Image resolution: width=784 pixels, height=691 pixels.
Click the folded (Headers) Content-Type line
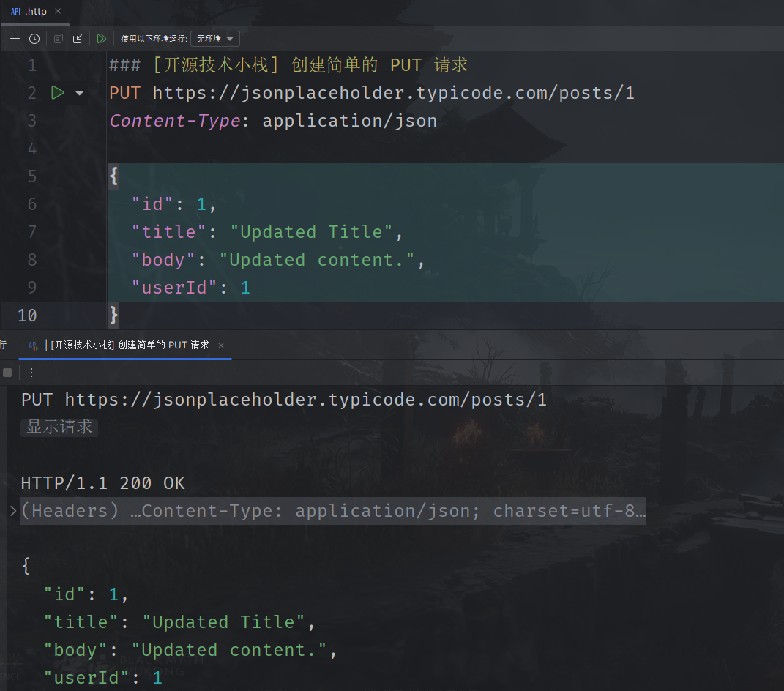[x=334, y=511]
